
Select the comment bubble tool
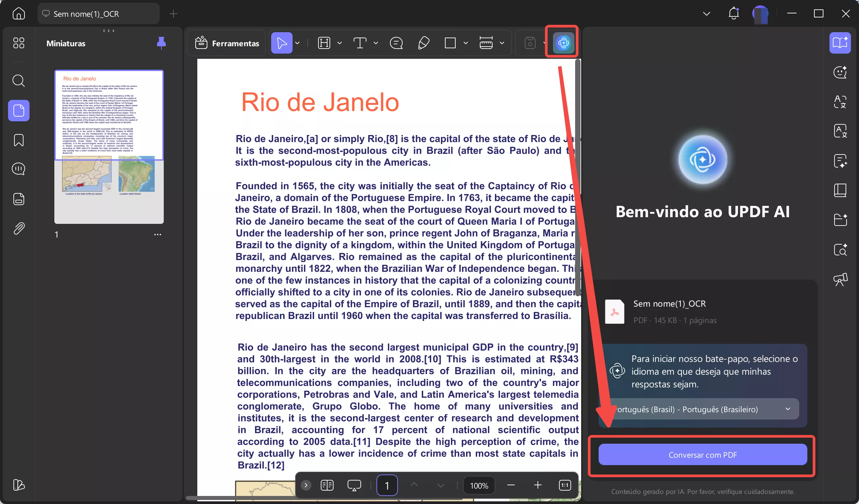pyautogui.click(x=396, y=43)
